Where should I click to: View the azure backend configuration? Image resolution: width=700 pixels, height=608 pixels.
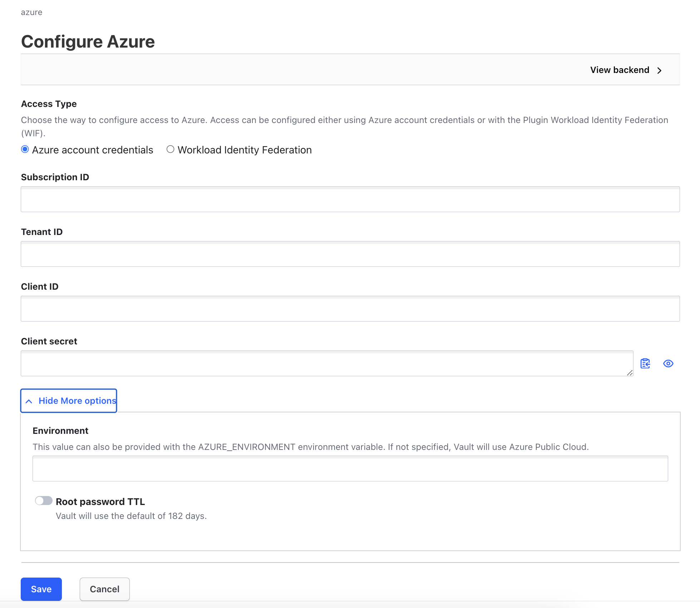(x=626, y=70)
